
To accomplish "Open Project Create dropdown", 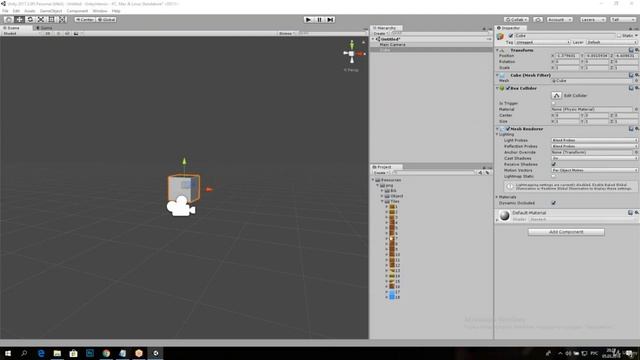I will [380, 173].
